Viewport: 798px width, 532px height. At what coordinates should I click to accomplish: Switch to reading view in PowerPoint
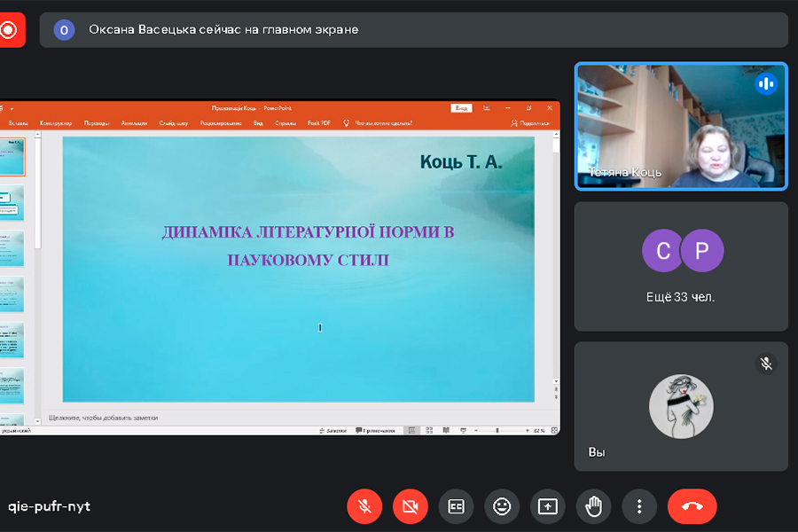(x=445, y=430)
